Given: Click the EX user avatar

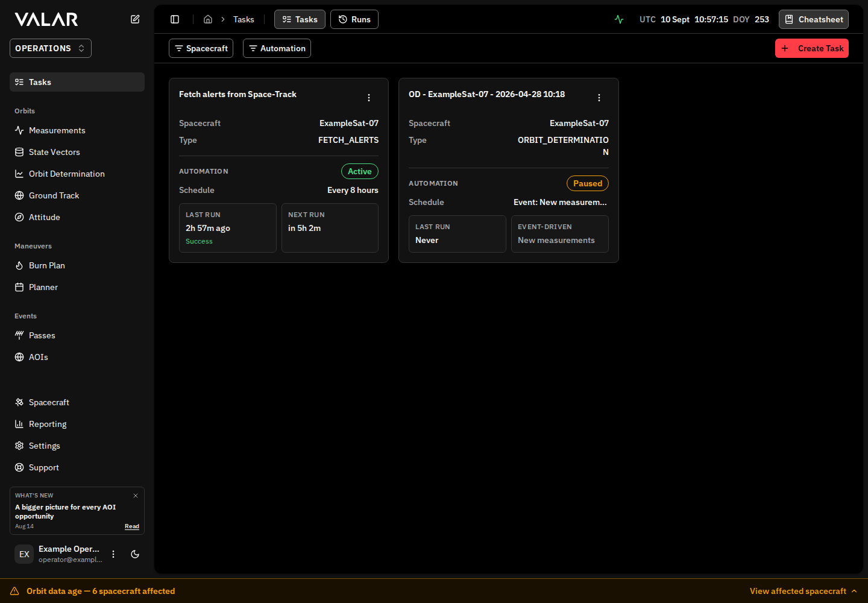Looking at the screenshot, I should [x=24, y=554].
